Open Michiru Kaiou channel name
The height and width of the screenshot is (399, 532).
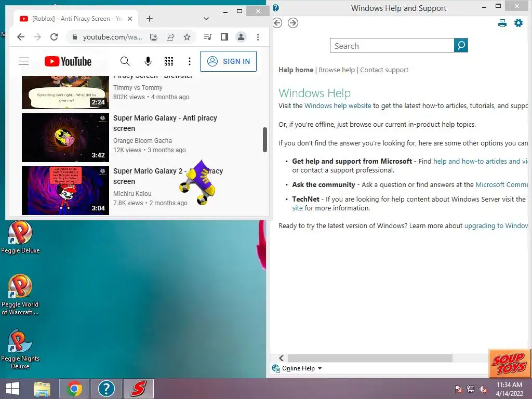pos(132,193)
